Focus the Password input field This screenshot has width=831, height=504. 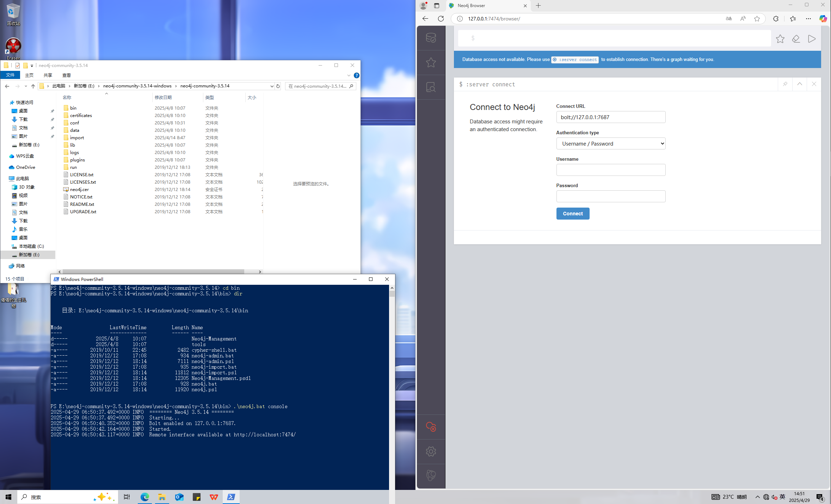tap(610, 196)
